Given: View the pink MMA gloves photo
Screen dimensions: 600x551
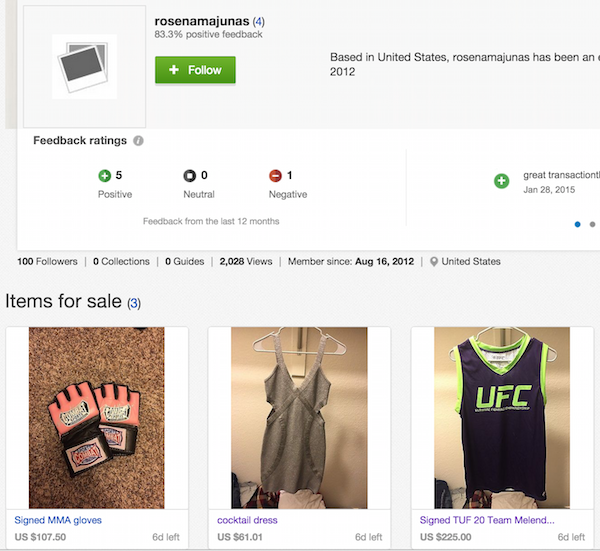Looking at the screenshot, I should 97,418.
